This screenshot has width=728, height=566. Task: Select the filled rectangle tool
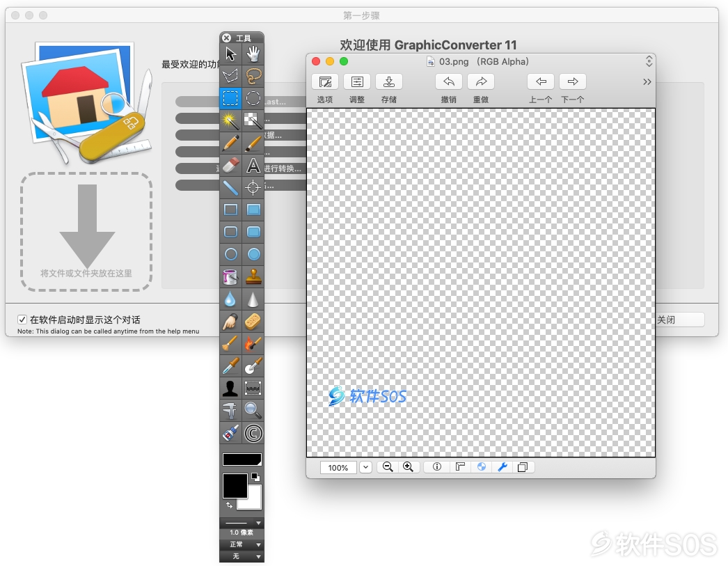coord(253,210)
